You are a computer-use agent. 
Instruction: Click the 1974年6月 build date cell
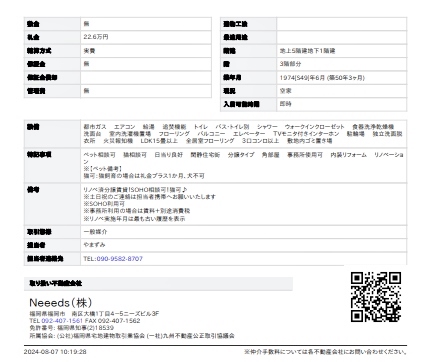click(342, 78)
